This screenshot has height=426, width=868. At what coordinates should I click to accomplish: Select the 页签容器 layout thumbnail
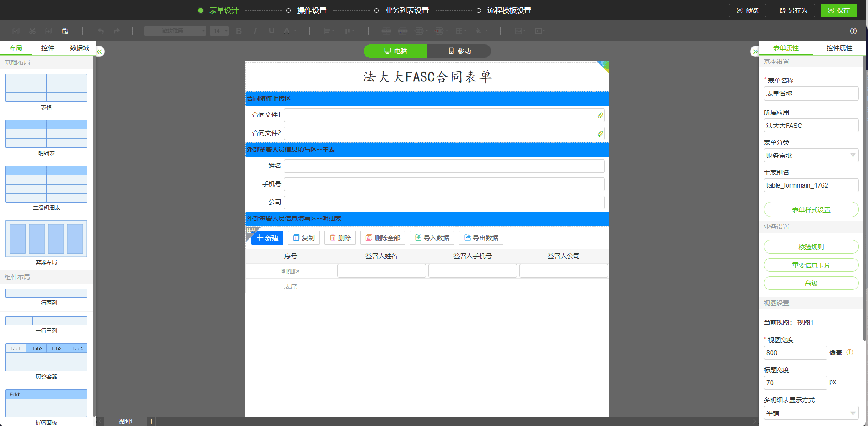tap(46, 357)
